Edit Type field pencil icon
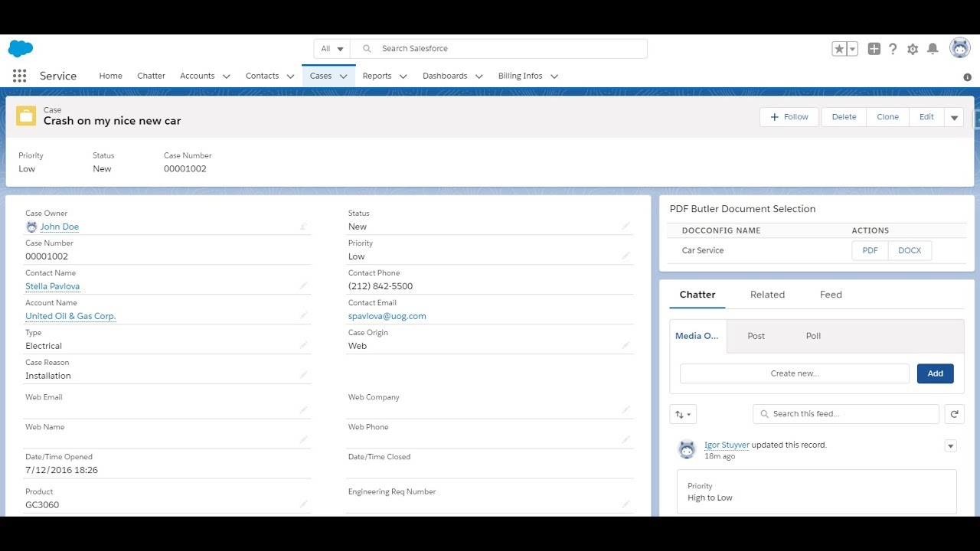The height and width of the screenshot is (551, 980). tap(303, 345)
